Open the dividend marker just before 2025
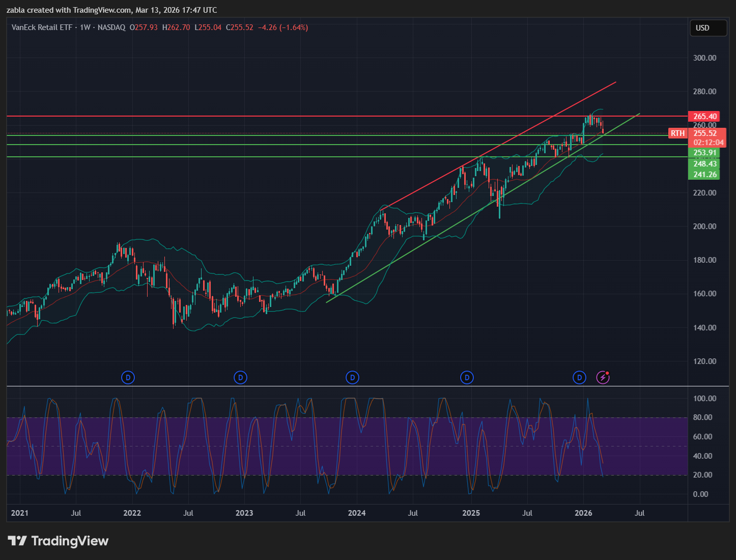The height and width of the screenshot is (560, 736). 467,377
